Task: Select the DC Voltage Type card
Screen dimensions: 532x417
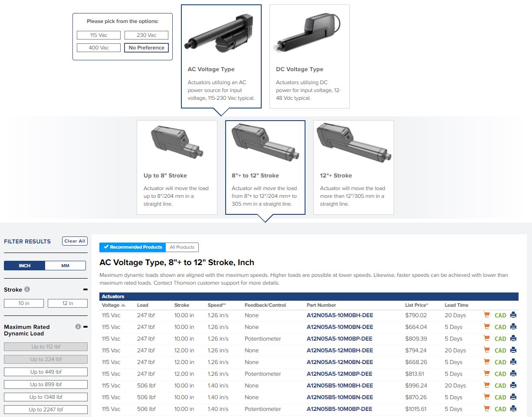Action: tap(309, 56)
